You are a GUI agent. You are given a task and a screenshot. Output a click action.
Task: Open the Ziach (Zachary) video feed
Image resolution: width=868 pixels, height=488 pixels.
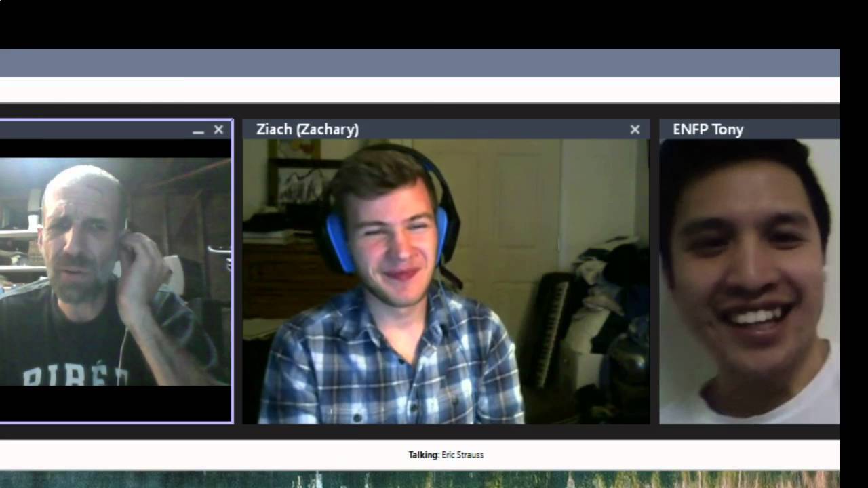pos(446,281)
